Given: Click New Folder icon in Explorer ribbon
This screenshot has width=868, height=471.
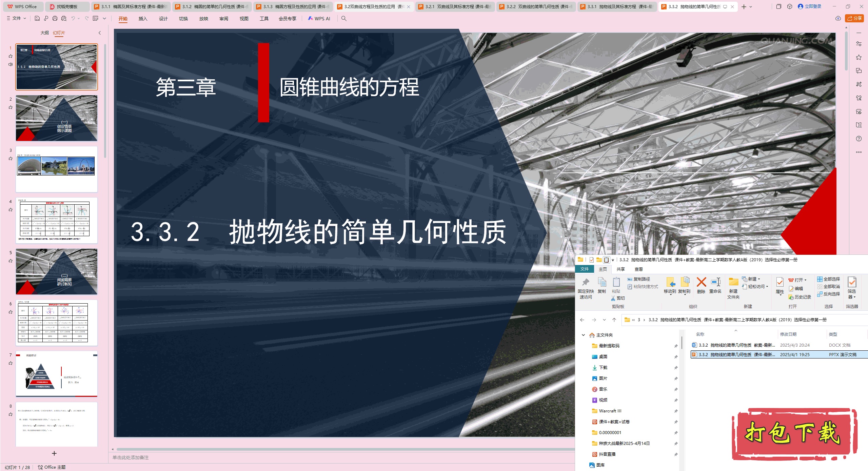Looking at the screenshot, I should pyautogui.click(x=733, y=288).
